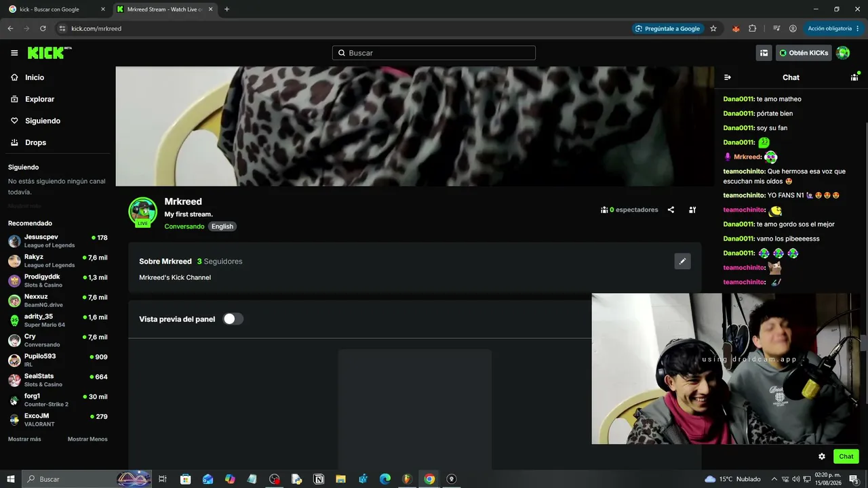
Task: Expand recommended channels with Mostrar más
Action: [24, 439]
